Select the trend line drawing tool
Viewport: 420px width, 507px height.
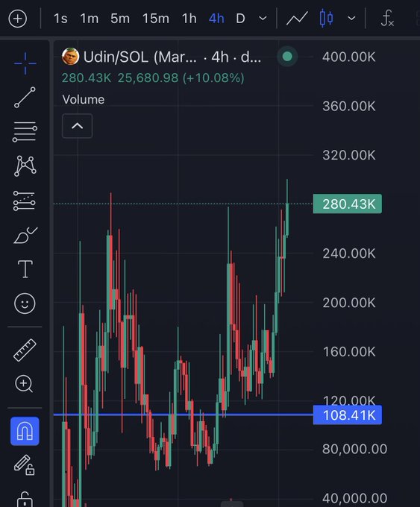pyautogui.click(x=25, y=98)
